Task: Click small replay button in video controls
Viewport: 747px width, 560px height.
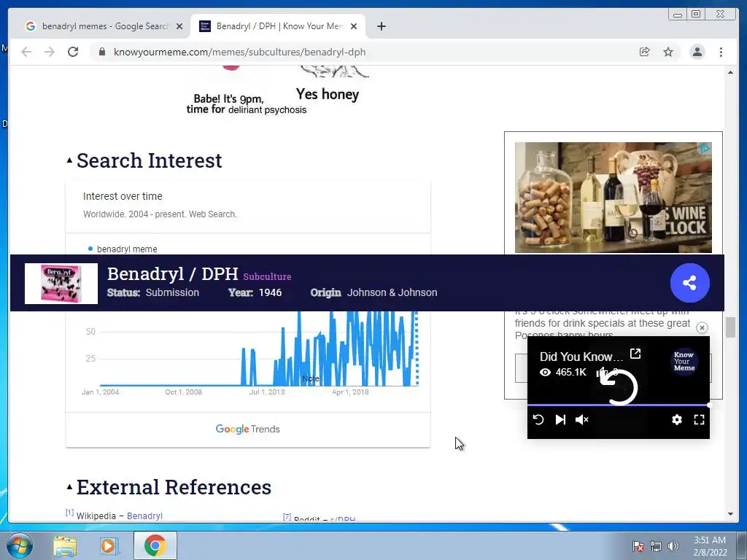Action: 538,419
